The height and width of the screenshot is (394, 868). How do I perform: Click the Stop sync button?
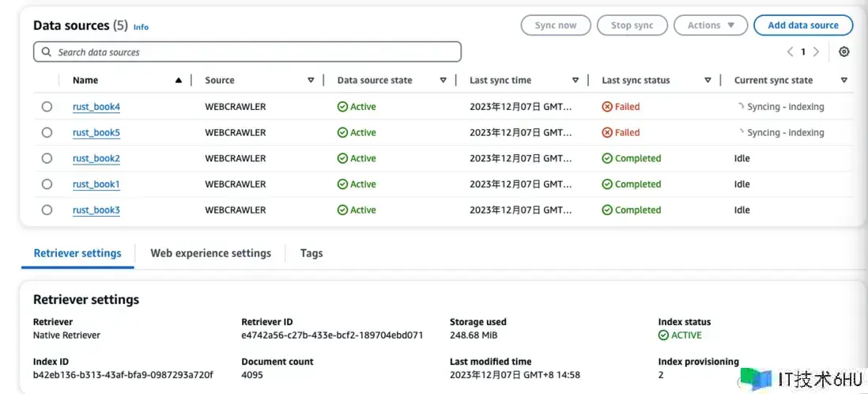632,25
